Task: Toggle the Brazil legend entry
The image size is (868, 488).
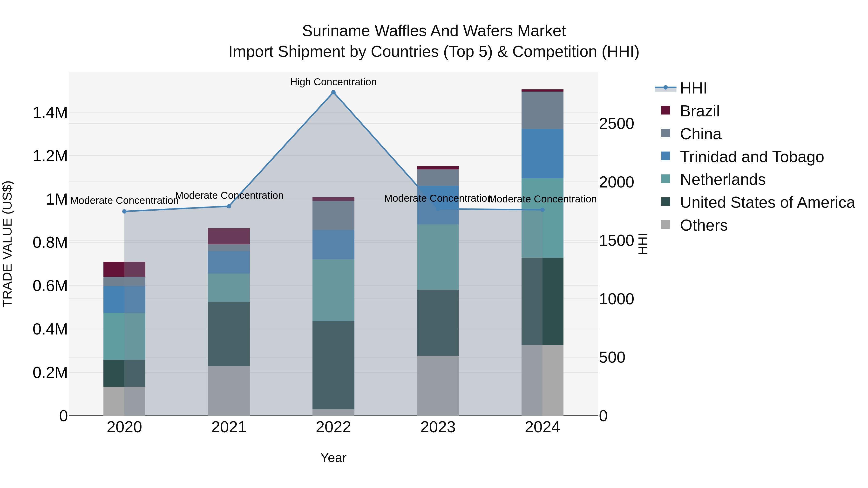Action: tap(690, 111)
